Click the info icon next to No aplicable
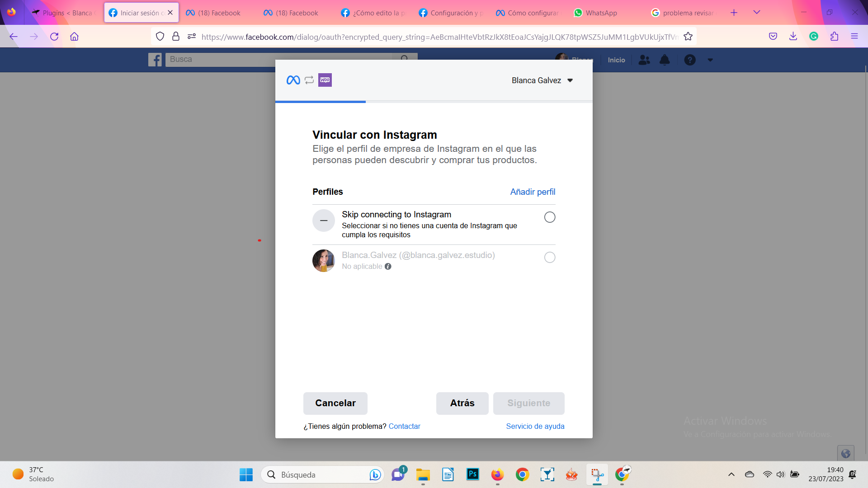868x488 pixels. point(388,267)
